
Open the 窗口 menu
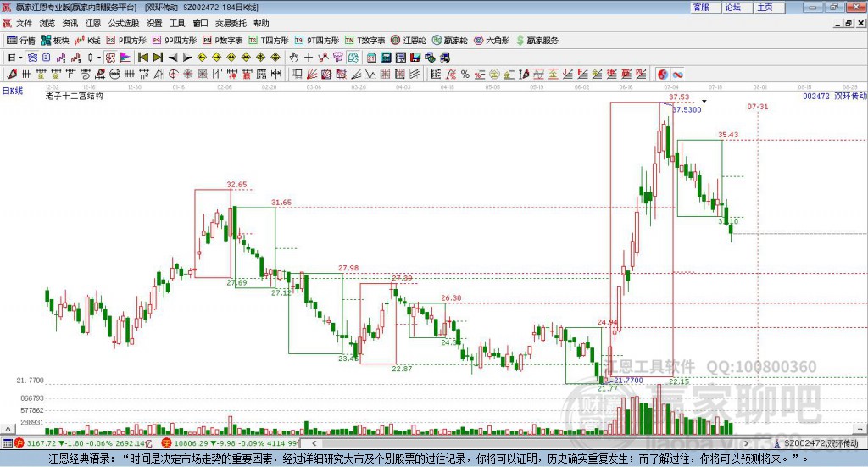click(200, 23)
